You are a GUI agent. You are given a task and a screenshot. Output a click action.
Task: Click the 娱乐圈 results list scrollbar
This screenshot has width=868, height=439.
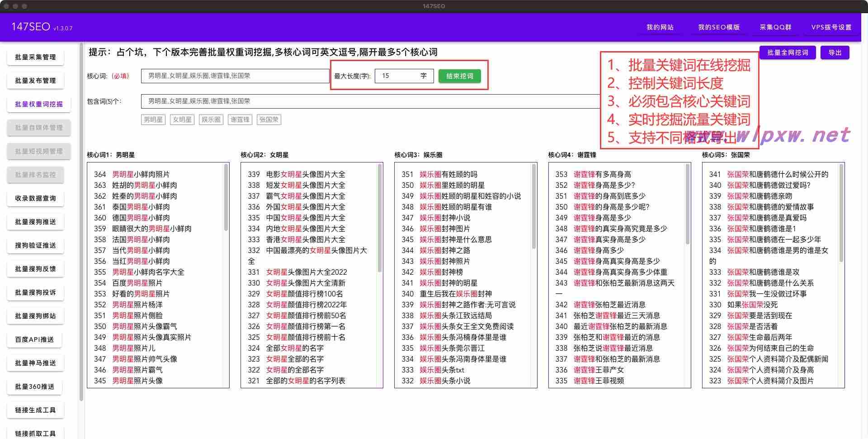coord(534,206)
